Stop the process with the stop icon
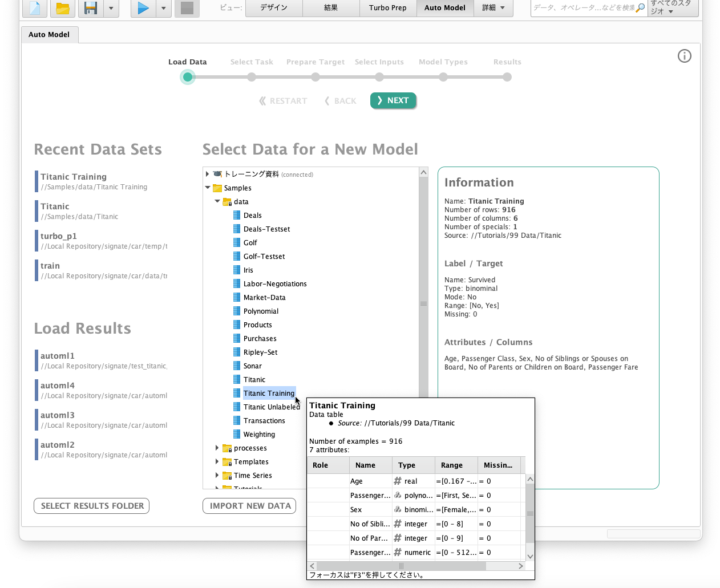The image size is (720, 588). 187,8
